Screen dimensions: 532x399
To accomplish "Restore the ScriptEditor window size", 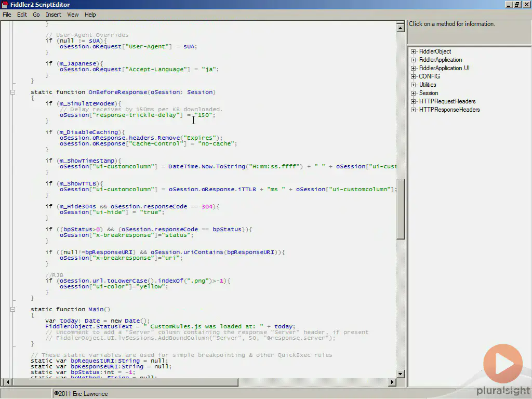I will pyautogui.click(x=517, y=4).
